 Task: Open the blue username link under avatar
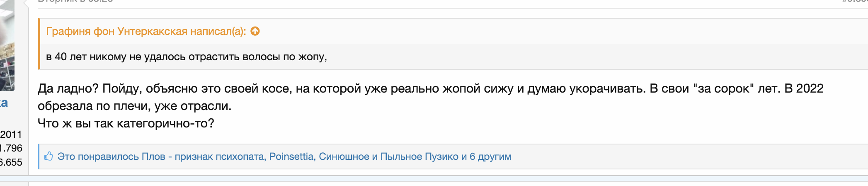click(x=4, y=103)
